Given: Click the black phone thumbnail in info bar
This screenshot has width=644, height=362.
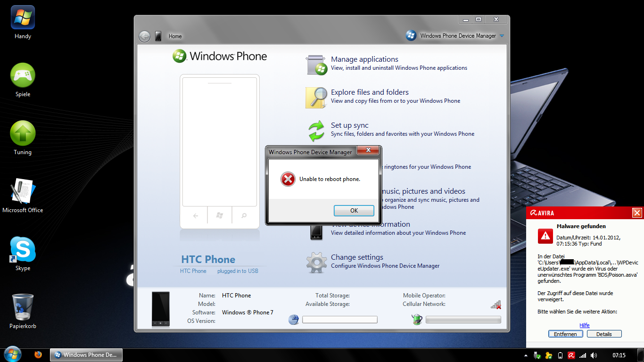Looking at the screenshot, I should (161, 309).
